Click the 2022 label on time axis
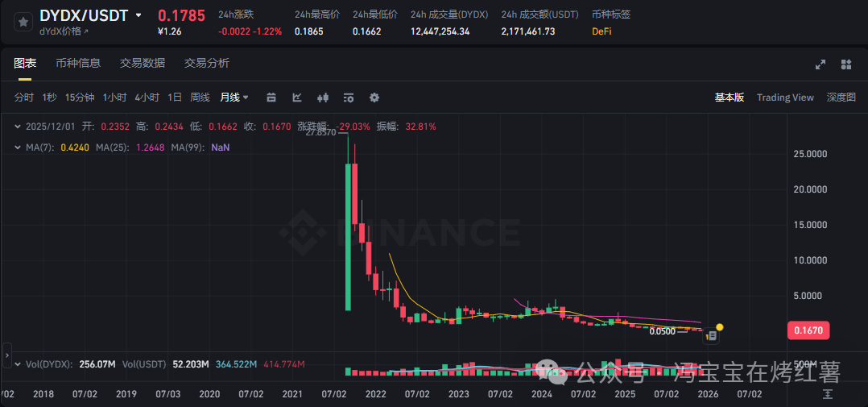Image resolution: width=868 pixels, height=407 pixels. point(376,394)
